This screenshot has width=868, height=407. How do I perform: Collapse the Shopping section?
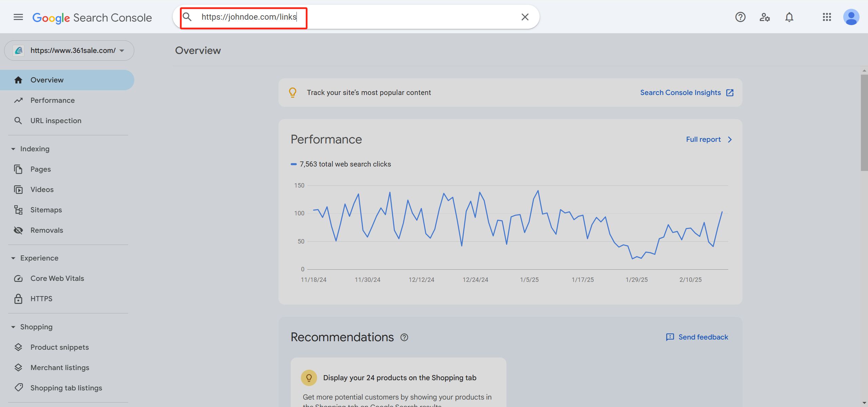point(13,327)
